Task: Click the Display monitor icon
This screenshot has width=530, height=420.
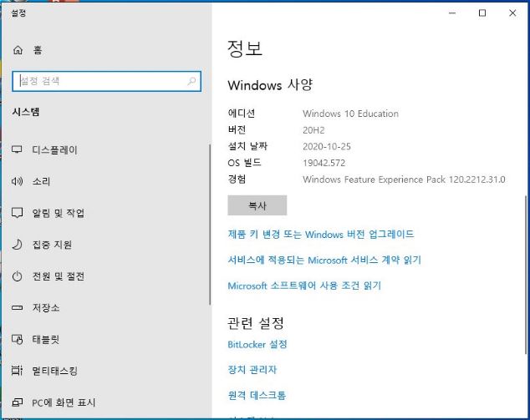Action: tap(17, 149)
